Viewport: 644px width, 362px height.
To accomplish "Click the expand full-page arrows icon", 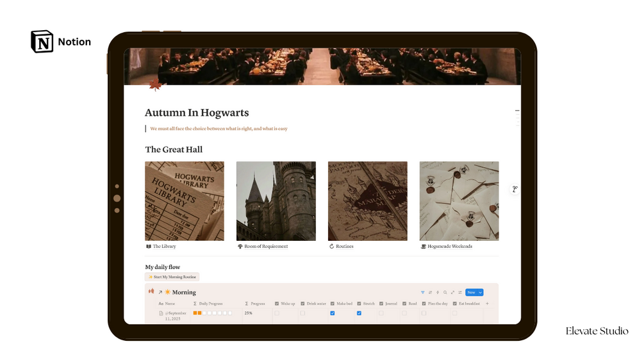I will point(452,292).
